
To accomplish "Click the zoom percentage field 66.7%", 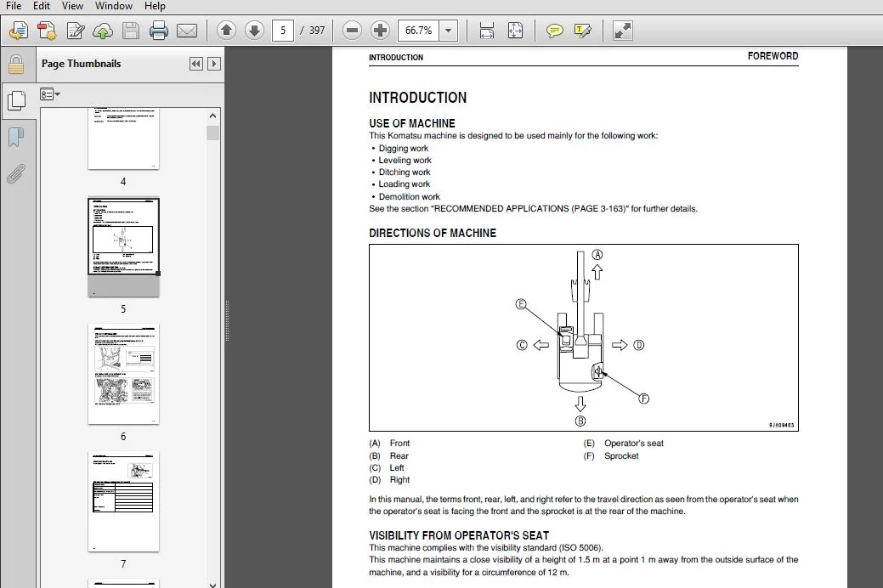I will [x=418, y=30].
